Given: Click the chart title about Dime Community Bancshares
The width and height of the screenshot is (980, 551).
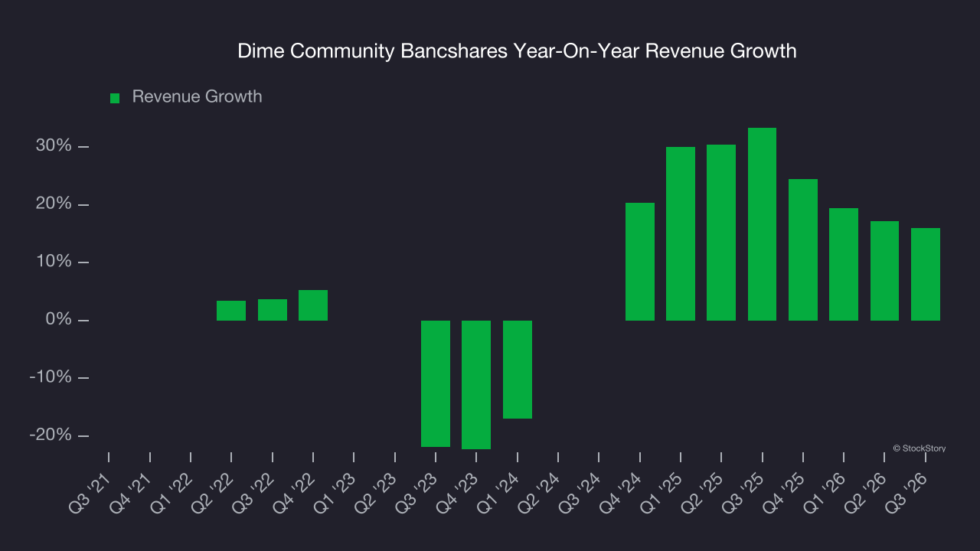Looking at the screenshot, I should (x=517, y=51).
